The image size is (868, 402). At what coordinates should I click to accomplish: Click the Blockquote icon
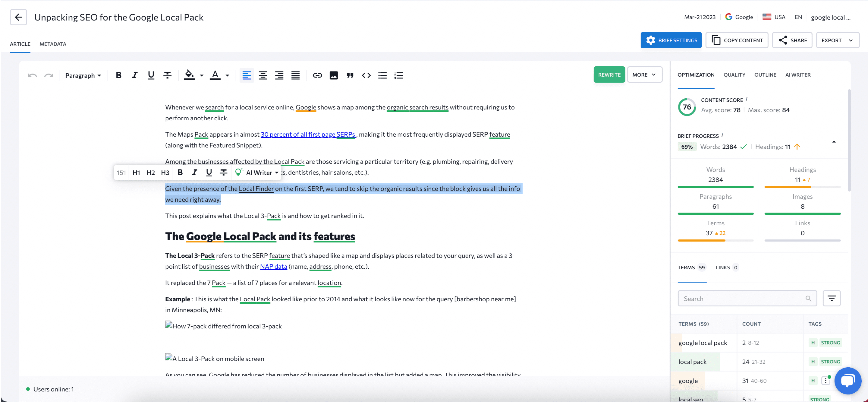point(349,75)
